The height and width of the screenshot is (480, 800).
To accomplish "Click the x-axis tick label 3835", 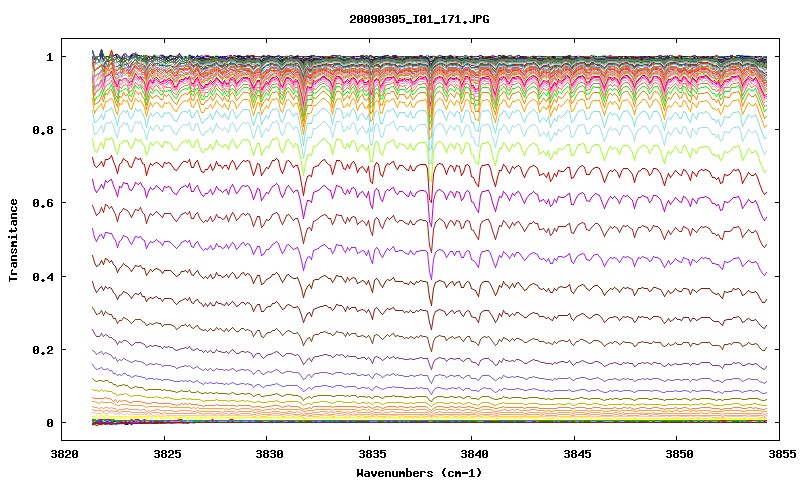I will pos(372,454).
